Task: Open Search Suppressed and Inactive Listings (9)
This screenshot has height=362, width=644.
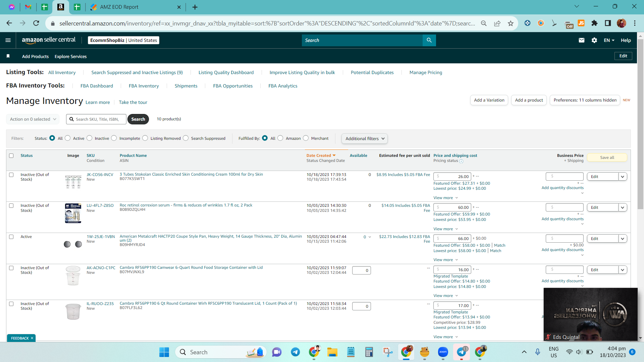Action: point(137,72)
